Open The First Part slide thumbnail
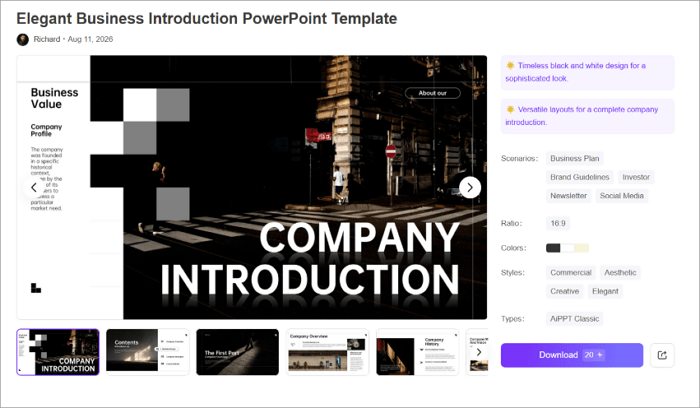 coord(238,352)
